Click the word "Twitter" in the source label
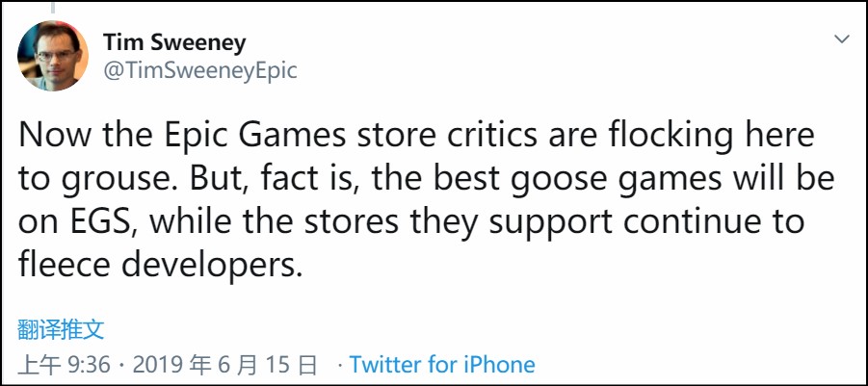 [387, 365]
